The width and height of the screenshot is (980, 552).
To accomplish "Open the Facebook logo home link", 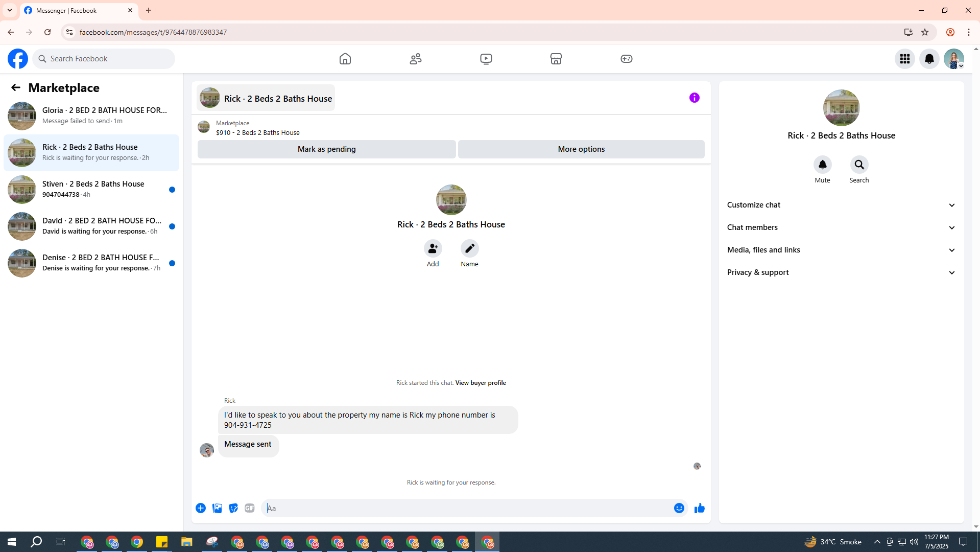I will pos(18,59).
